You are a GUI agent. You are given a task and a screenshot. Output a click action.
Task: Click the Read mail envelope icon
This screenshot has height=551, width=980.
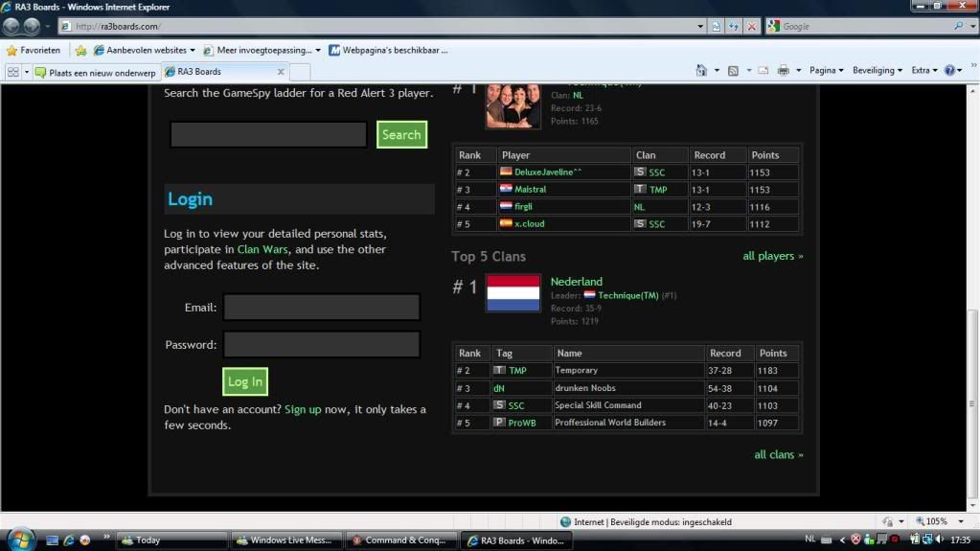tap(763, 71)
